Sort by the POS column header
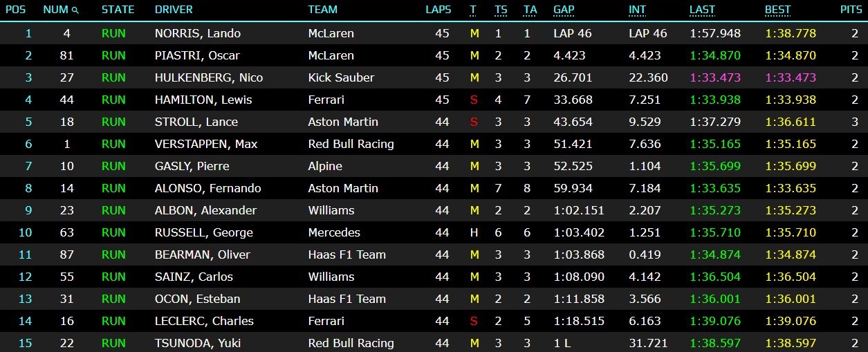Image resolution: width=868 pixels, height=352 pixels. pyautogui.click(x=15, y=10)
